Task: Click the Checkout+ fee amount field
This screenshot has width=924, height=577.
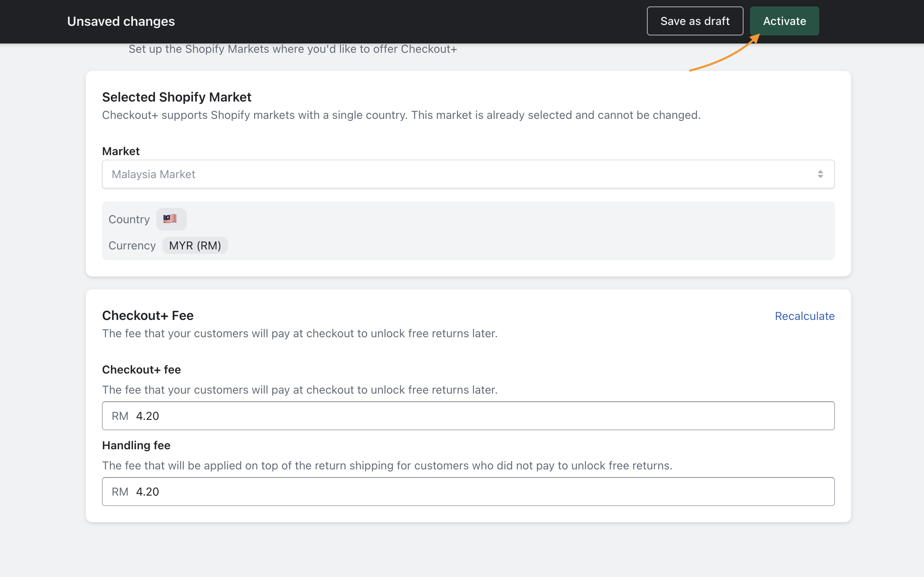Action: point(483,416)
